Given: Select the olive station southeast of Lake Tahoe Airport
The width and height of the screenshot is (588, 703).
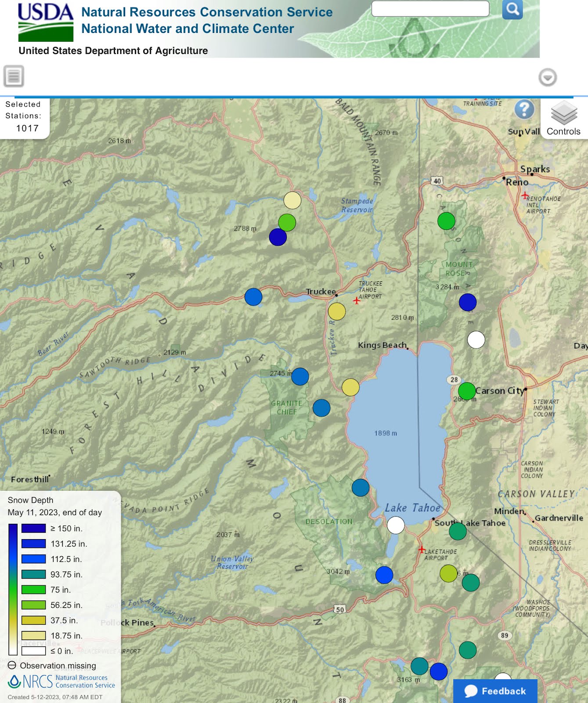Looking at the screenshot, I should click(x=449, y=574).
